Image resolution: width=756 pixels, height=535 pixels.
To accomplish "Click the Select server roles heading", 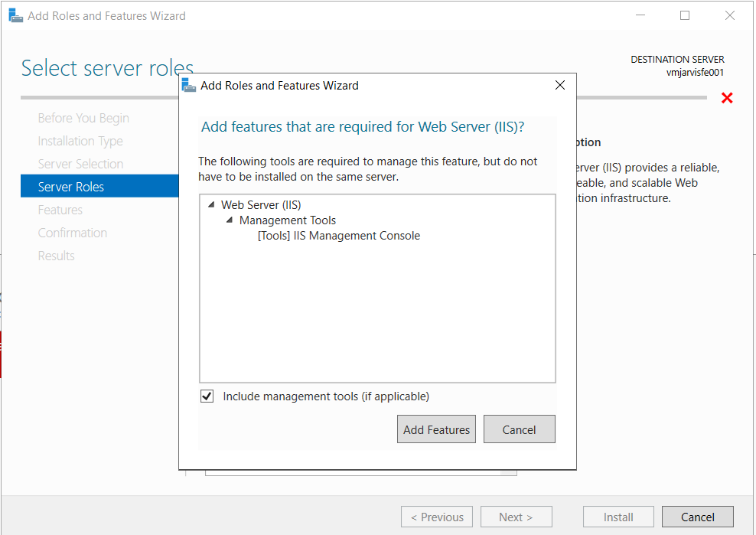I will 107,68.
